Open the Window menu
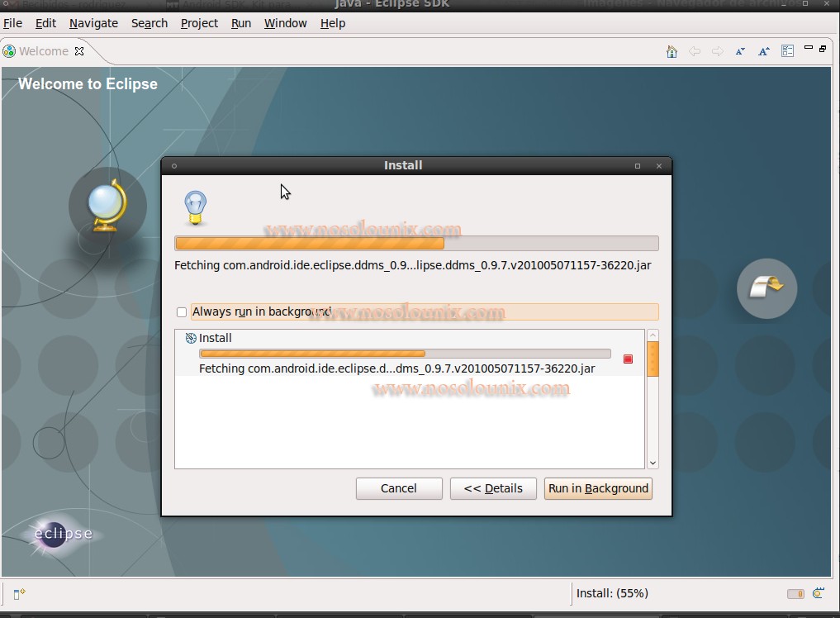 click(286, 24)
